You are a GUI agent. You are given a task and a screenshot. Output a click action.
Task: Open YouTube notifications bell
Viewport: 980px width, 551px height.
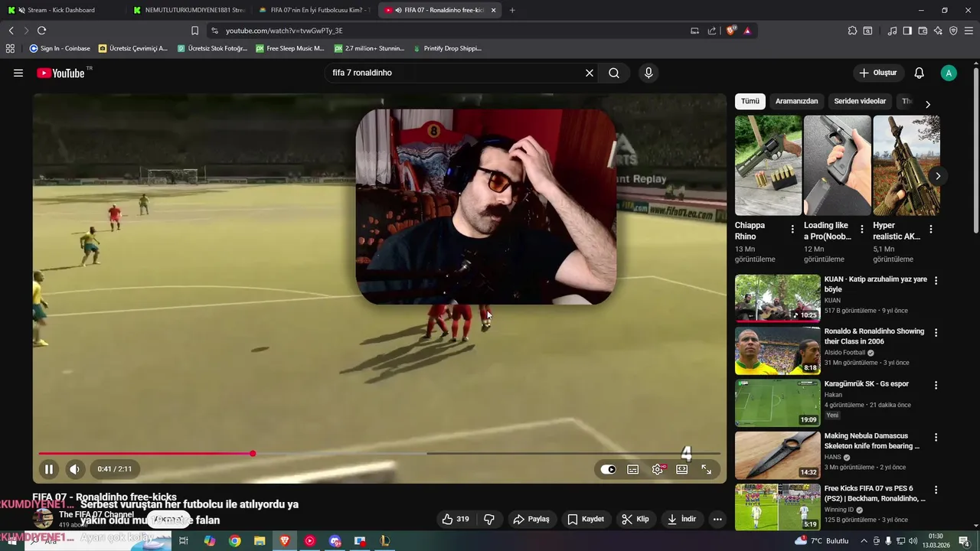click(920, 73)
